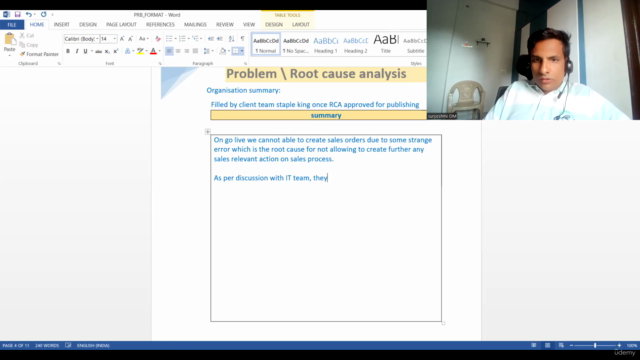Screen dimensions: 640x360
Task: Apply superscript formatting
Action: pos(116,51)
